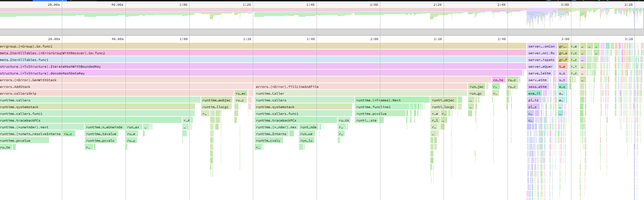Click the runtim…Interna frame
The height and width of the screenshot is (200, 644).
[x=272, y=134]
